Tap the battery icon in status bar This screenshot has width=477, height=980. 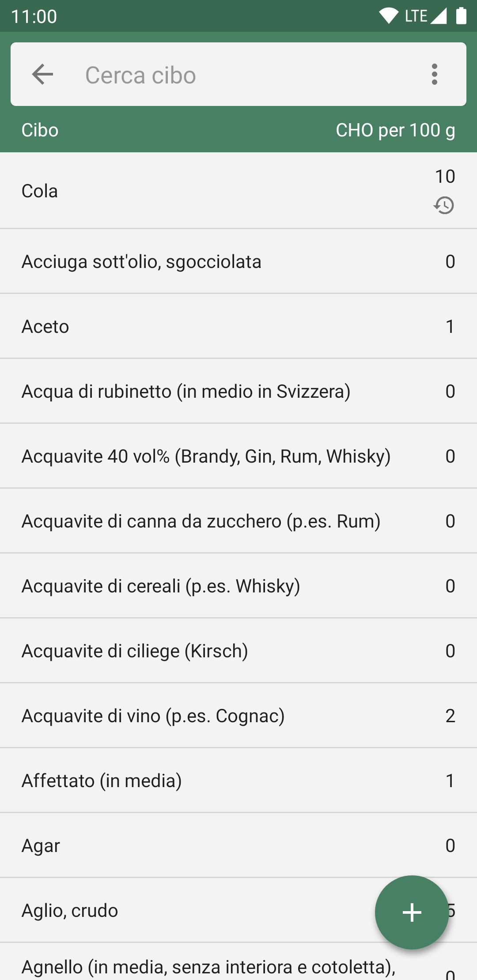461,16
